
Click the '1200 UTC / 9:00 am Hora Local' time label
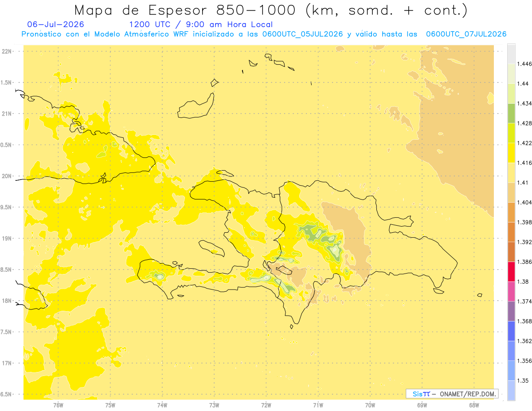pos(200,24)
